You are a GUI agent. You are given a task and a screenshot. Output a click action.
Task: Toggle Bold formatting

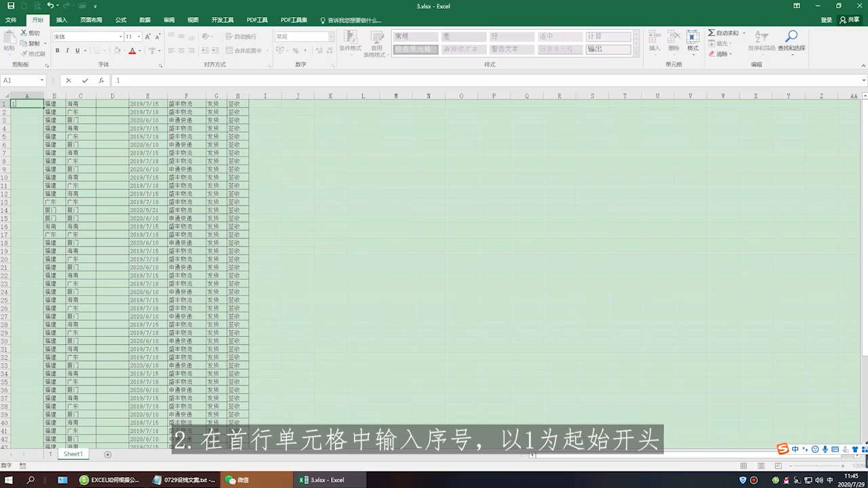pos(57,51)
